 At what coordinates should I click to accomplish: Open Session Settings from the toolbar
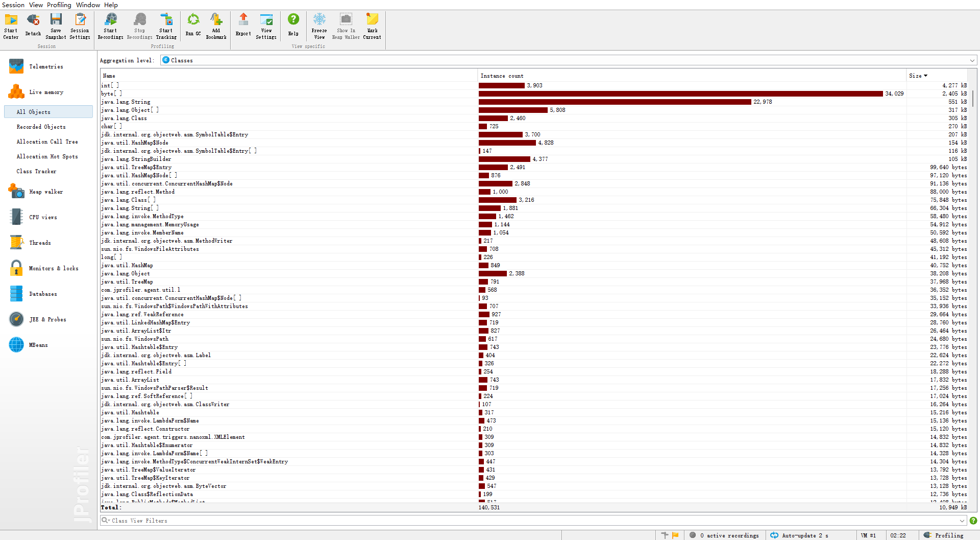80,27
